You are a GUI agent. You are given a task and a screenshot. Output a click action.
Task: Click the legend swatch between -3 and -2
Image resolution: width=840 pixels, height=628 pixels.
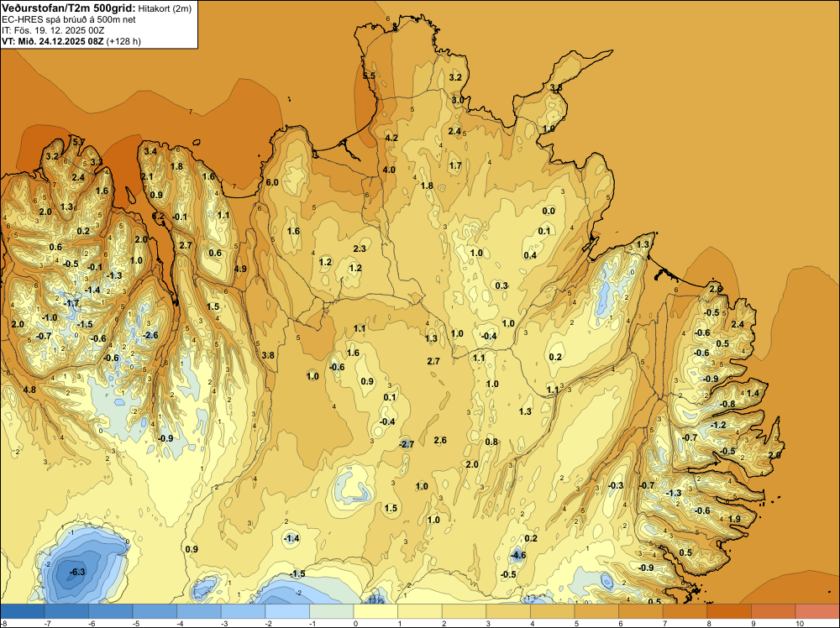point(244,611)
